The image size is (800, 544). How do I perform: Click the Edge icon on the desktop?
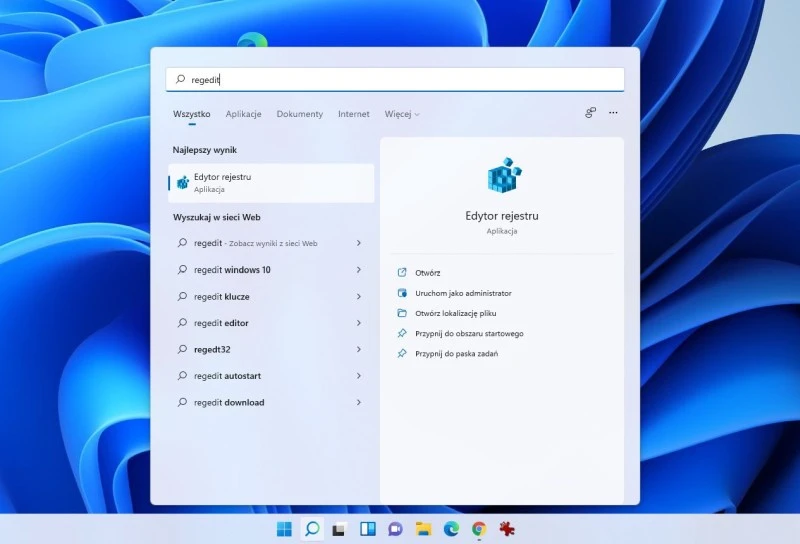pyautogui.click(x=253, y=40)
